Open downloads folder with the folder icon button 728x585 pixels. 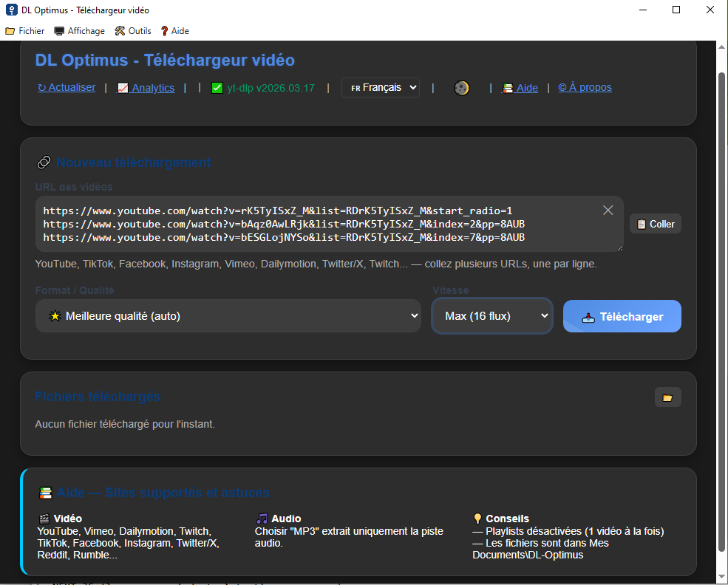tap(667, 397)
